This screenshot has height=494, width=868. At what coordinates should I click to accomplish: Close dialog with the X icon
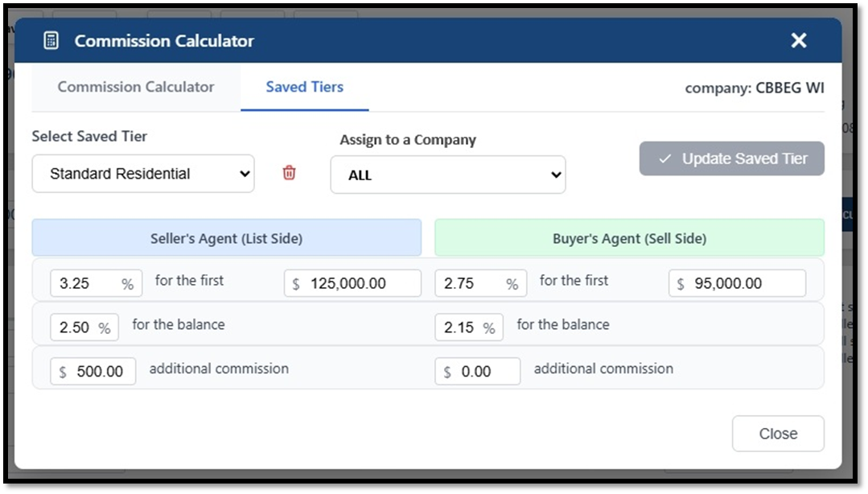(x=798, y=40)
